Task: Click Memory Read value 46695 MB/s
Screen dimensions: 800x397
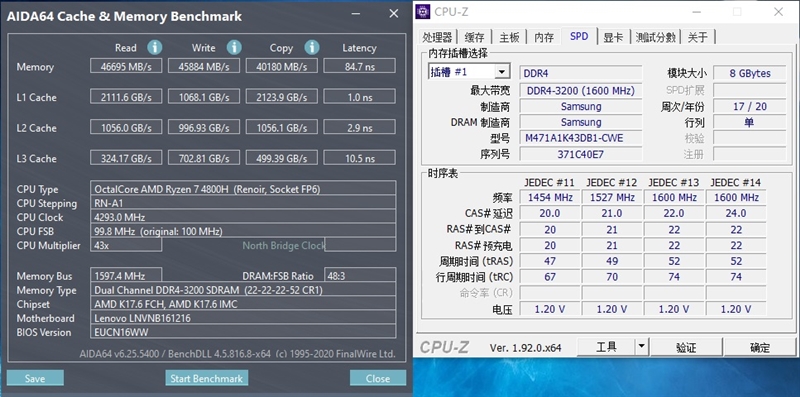Action: click(x=126, y=66)
